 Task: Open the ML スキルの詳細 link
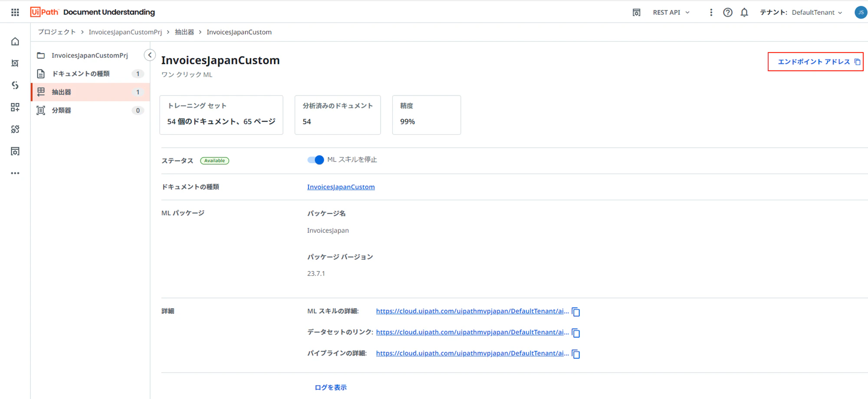coord(472,311)
